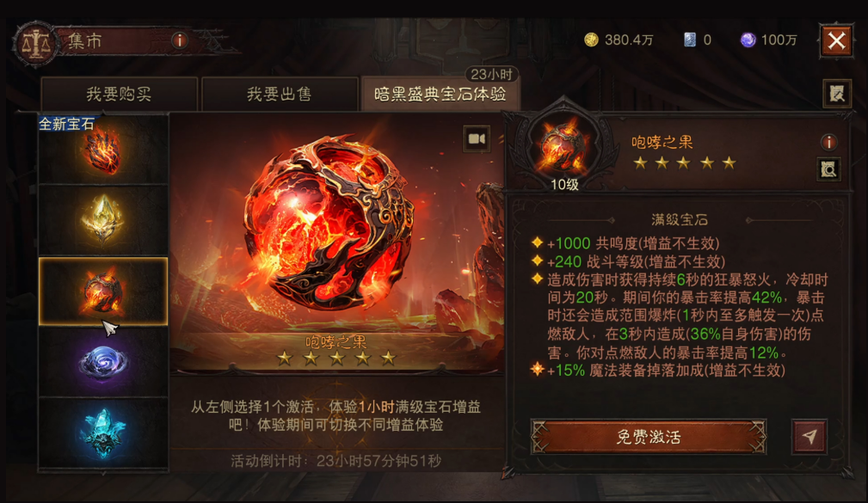This screenshot has width=868, height=503.
Task: Click the share arrow icon beside 免费激活
Action: click(810, 437)
